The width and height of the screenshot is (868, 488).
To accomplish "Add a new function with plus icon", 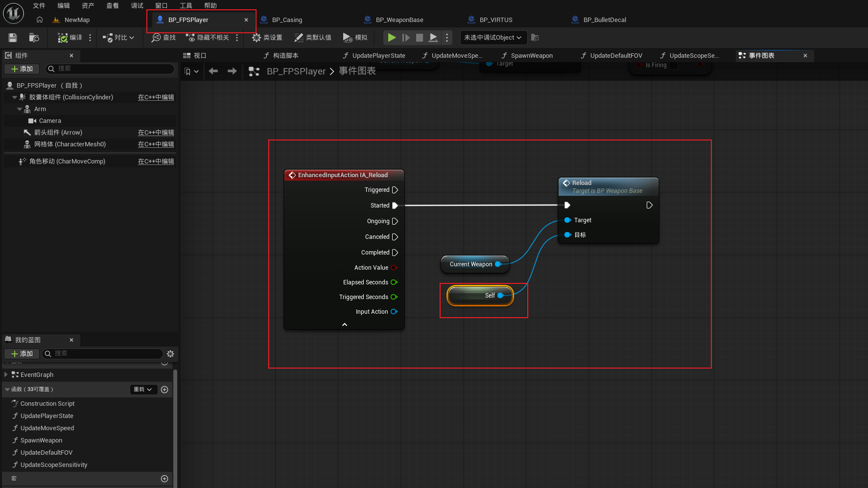I will point(164,390).
